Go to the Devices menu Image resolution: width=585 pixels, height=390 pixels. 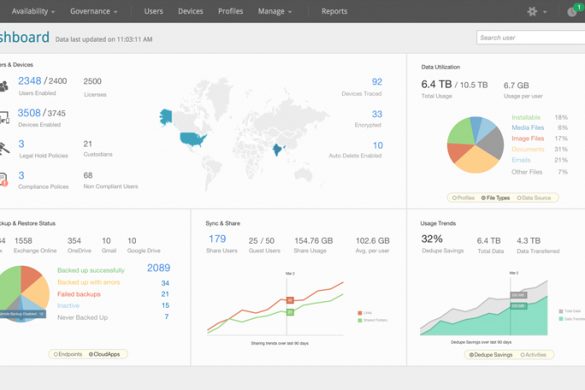(x=190, y=12)
